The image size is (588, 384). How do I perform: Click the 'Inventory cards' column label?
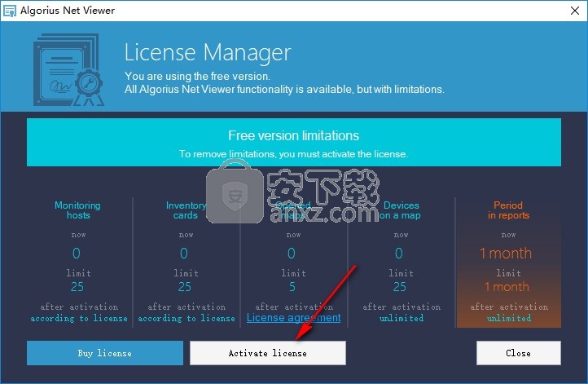186,210
